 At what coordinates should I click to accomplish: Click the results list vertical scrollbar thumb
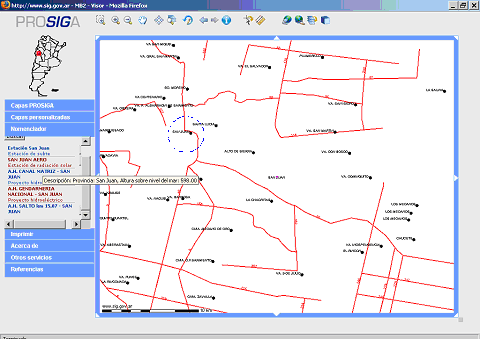click(86, 183)
